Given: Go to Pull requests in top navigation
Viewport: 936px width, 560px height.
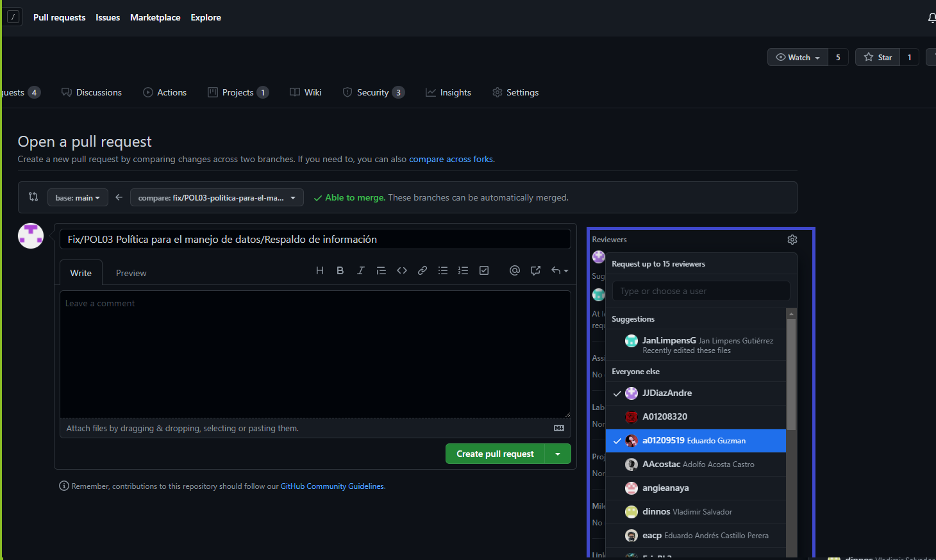Looking at the screenshot, I should click(x=59, y=17).
